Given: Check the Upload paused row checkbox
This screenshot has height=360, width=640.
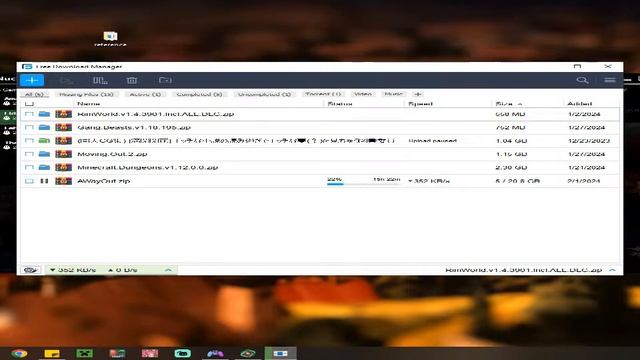Looking at the screenshot, I should (29, 140).
